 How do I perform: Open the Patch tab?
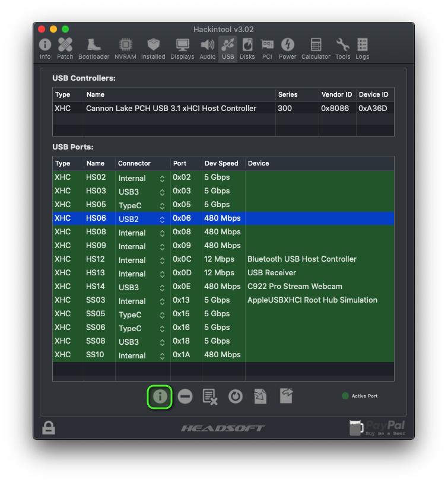(x=65, y=48)
